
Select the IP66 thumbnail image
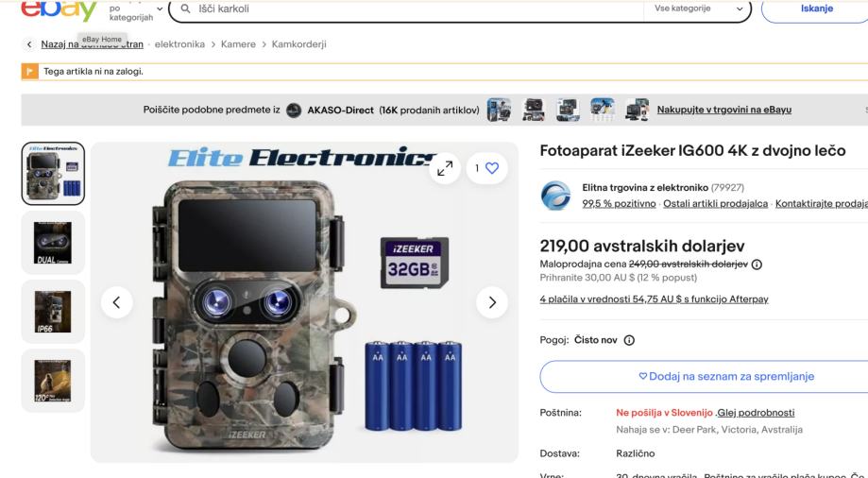(x=53, y=312)
